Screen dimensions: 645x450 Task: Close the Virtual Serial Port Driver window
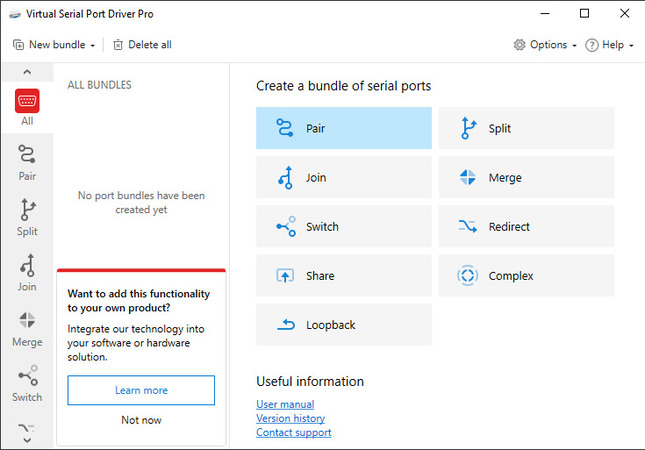click(x=624, y=14)
